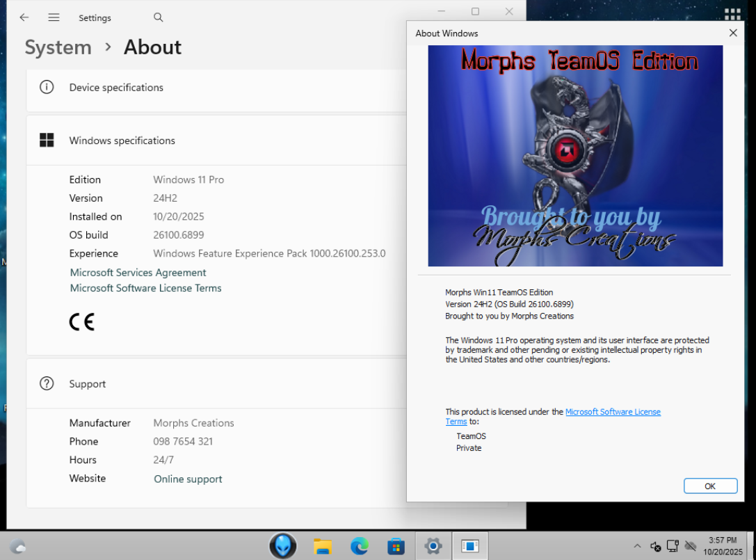Click the Morphs TeamOS Edition banner image

575,156
